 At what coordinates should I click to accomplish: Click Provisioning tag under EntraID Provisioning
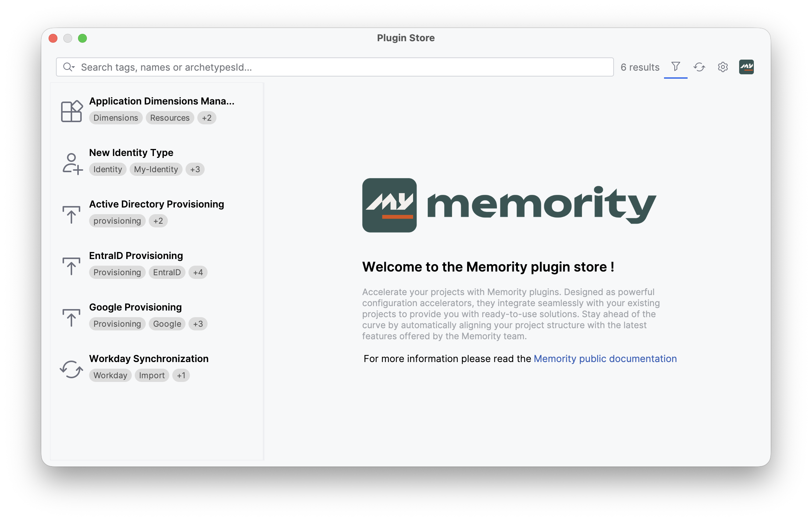click(117, 272)
